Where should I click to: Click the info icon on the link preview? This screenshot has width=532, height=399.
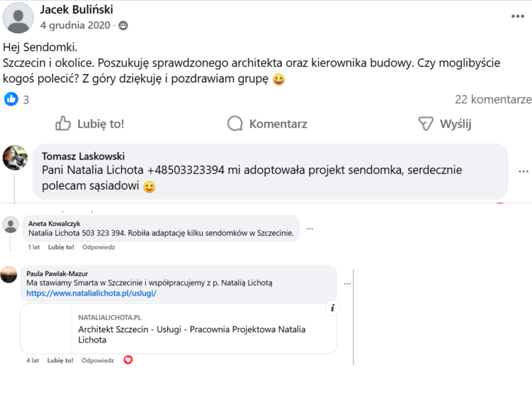click(x=333, y=307)
